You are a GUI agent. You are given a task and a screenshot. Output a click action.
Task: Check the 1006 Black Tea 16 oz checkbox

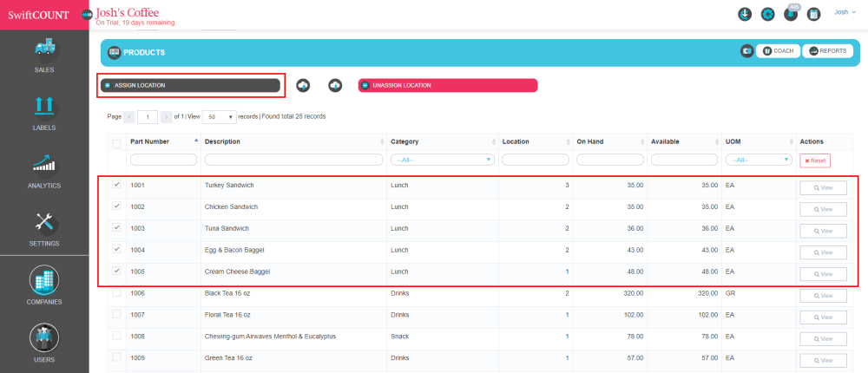117,292
